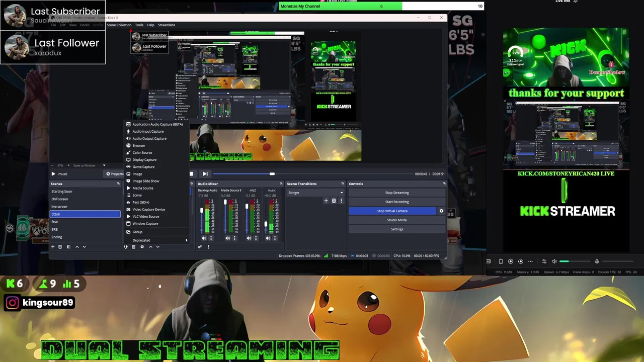Add a new scene with plus icon
644x362 pixels.
tap(53, 247)
